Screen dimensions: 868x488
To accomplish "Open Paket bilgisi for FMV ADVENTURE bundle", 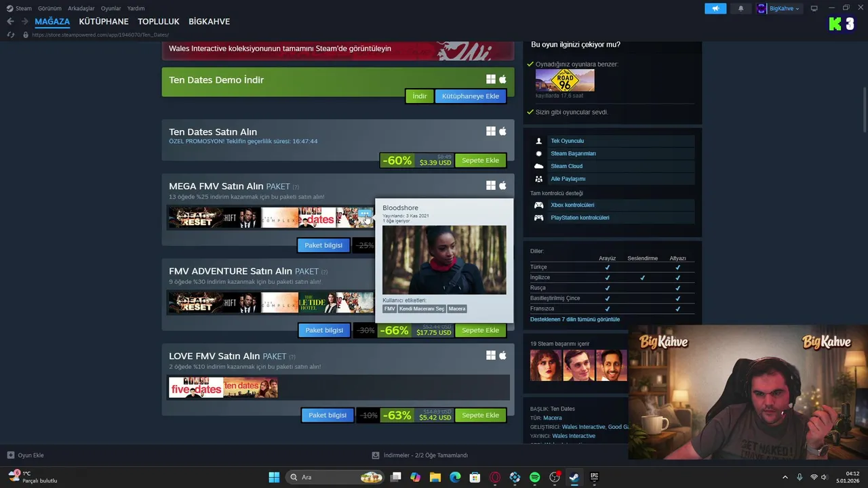I will point(324,330).
